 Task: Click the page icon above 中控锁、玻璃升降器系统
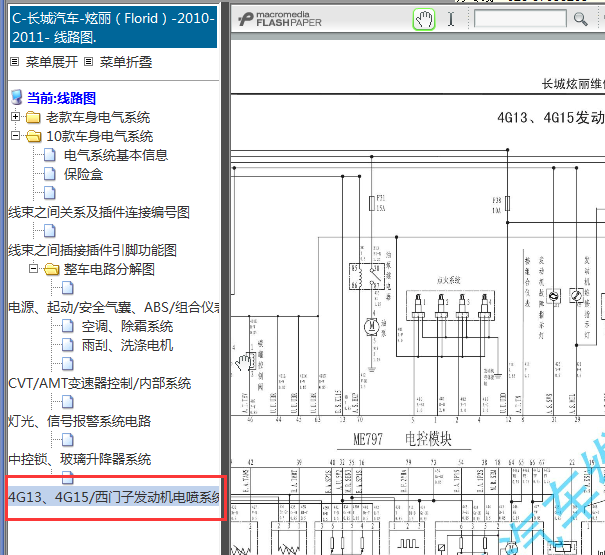(x=68, y=440)
